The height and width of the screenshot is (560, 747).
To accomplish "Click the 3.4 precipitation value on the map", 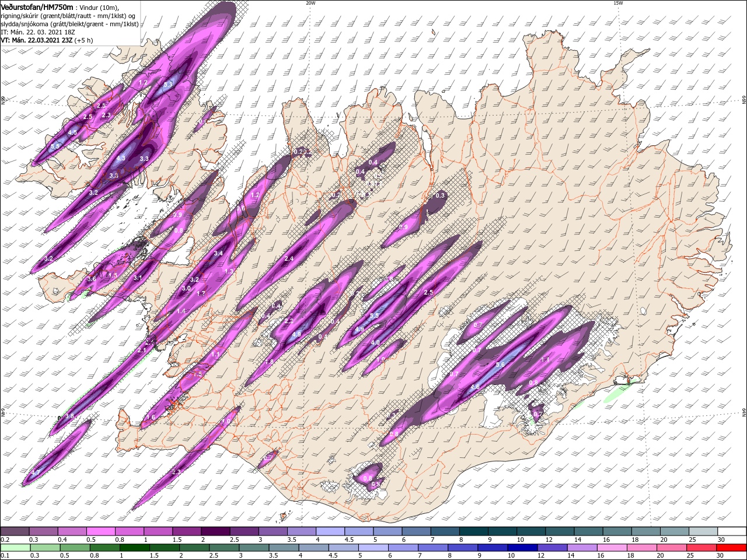I will (218, 253).
